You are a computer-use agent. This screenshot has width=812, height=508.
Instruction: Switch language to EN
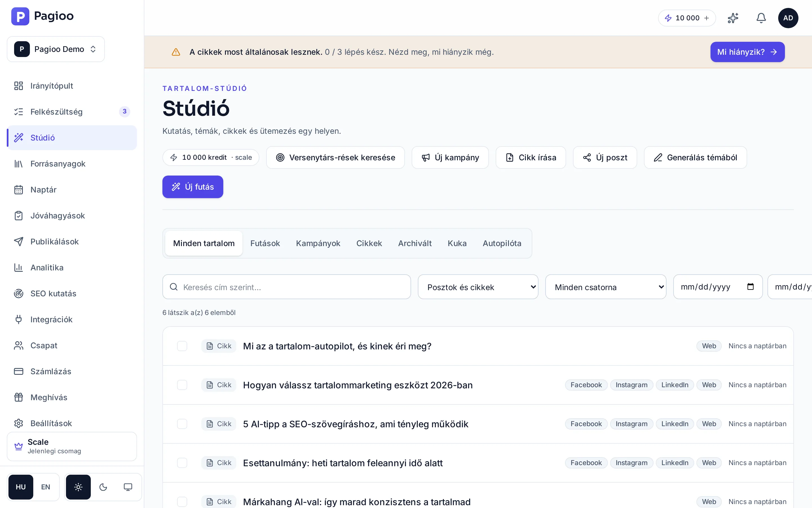tap(46, 487)
